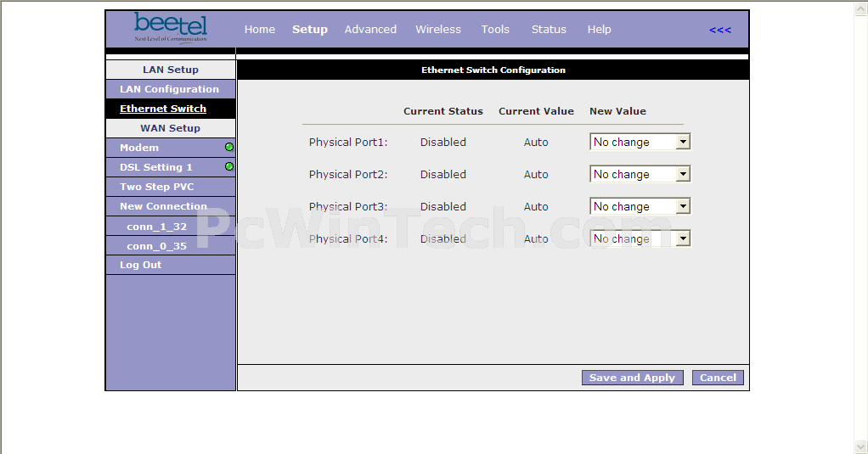Open the Help tab
This screenshot has height=454, width=868.
click(x=599, y=30)
